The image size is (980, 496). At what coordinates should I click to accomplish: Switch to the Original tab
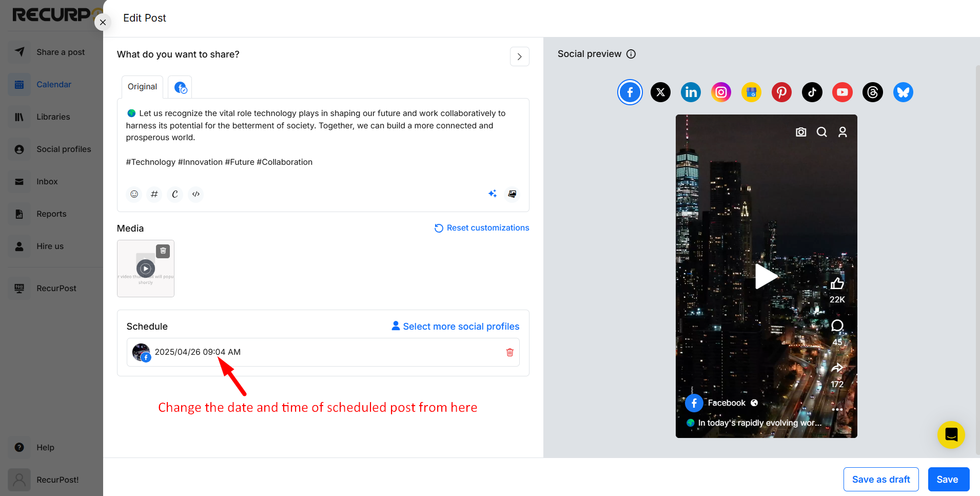coord(142,87)
